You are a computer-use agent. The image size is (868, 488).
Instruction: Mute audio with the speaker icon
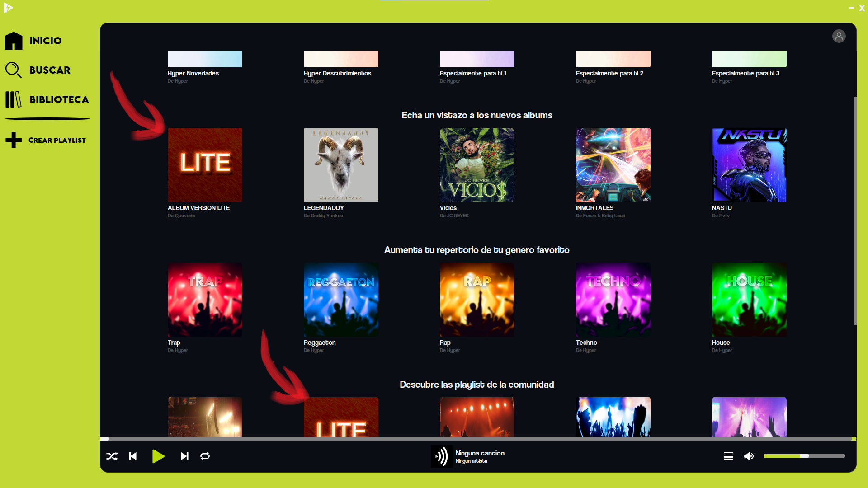coord(749,456)
